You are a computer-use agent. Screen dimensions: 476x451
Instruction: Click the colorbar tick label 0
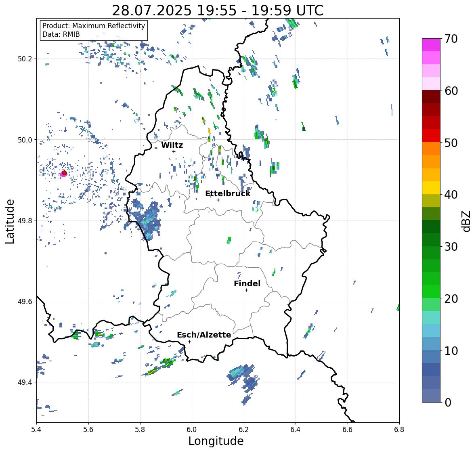click(x=448, y=403)
